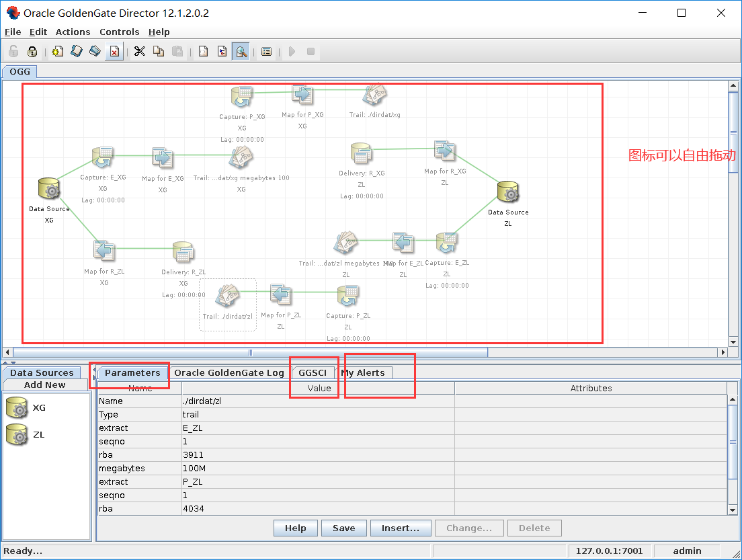Switch to the GGSCI tab

(313, 372)
